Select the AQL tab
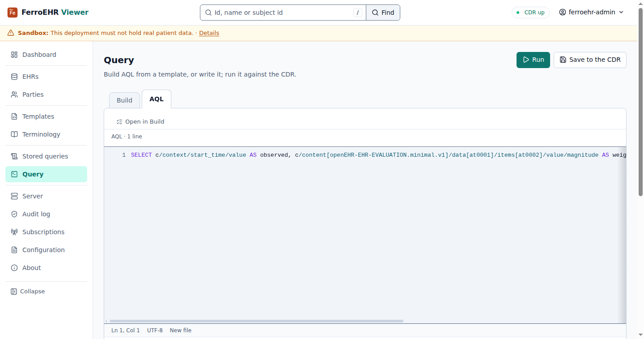This screenshot has width=644, height=339. (x=157, y=99)
